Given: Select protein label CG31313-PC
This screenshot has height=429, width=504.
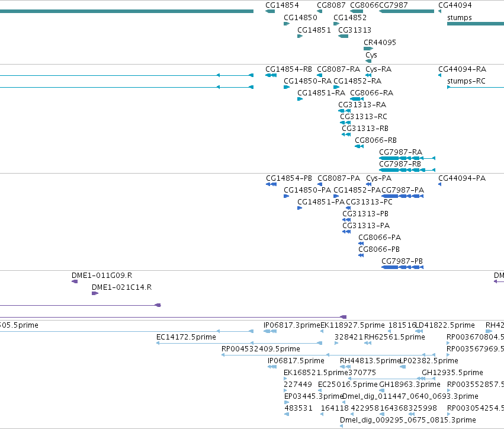Looking at the screenshot, I should coord(369,202).
